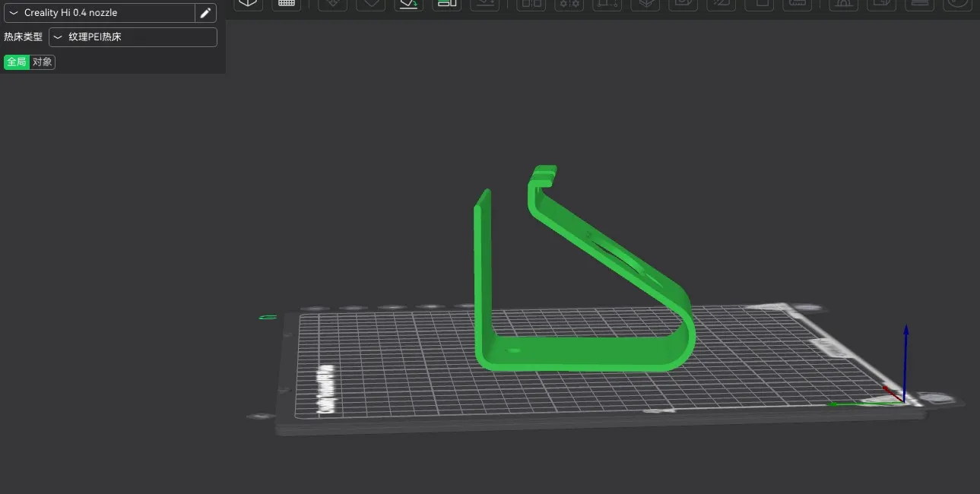
Task: Expand the 纹理PEI热床 bed type dropdown
Action: [133, 36]
